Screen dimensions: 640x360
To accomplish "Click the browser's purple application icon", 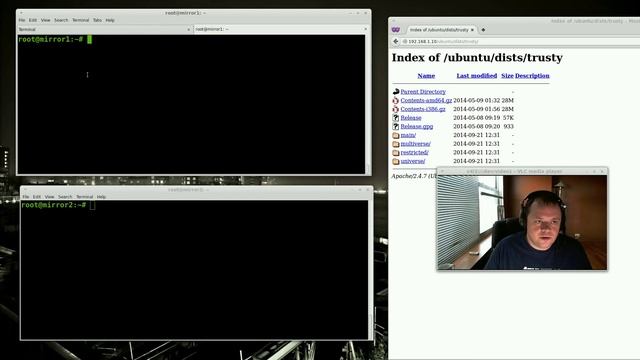I will click(396, 30).
